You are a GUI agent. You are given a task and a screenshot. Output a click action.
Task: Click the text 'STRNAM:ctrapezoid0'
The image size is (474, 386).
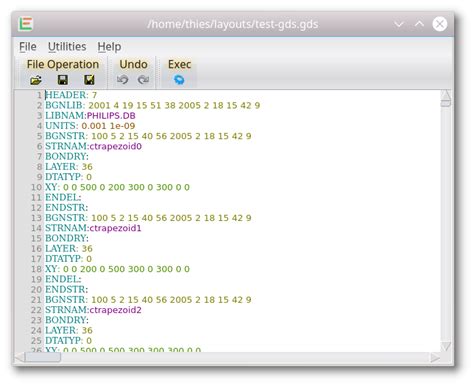tap(93, 146)
